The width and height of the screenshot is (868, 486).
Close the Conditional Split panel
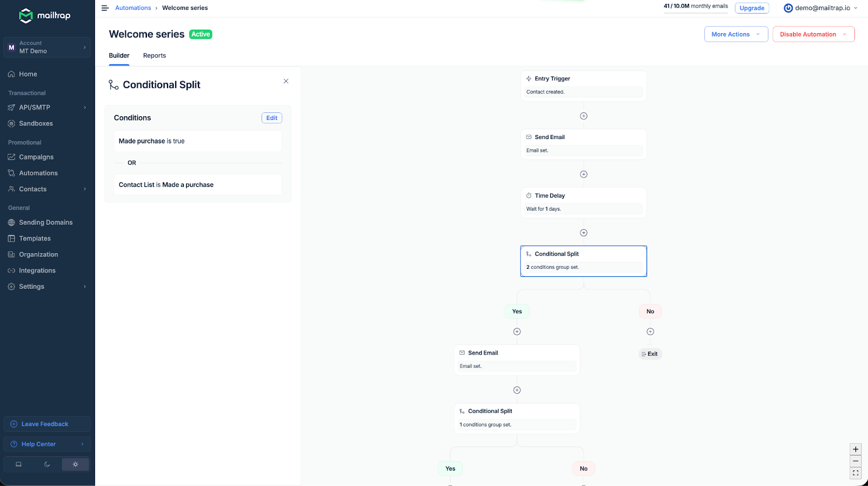pos(286,81)
